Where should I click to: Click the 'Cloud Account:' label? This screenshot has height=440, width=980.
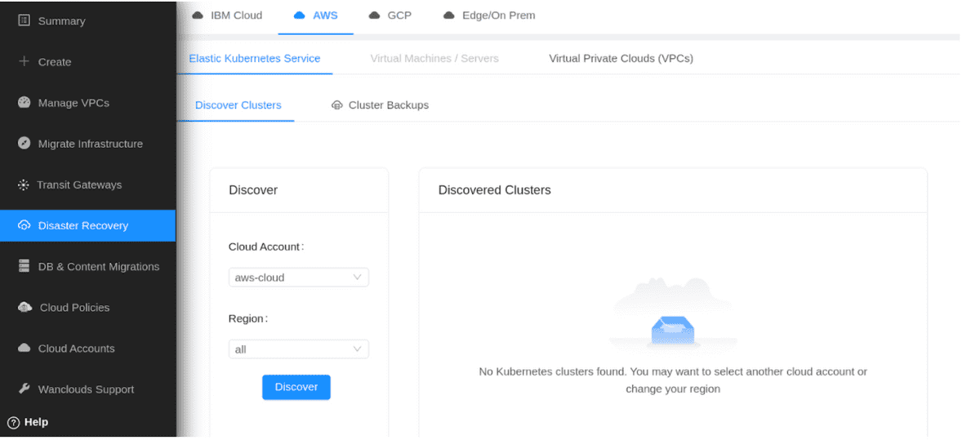(x=266, y=247)
